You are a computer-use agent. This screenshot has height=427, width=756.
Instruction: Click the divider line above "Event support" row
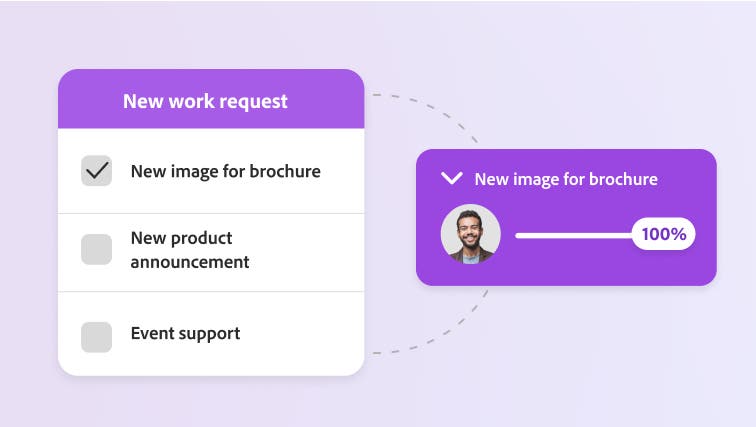click(211, 292)
